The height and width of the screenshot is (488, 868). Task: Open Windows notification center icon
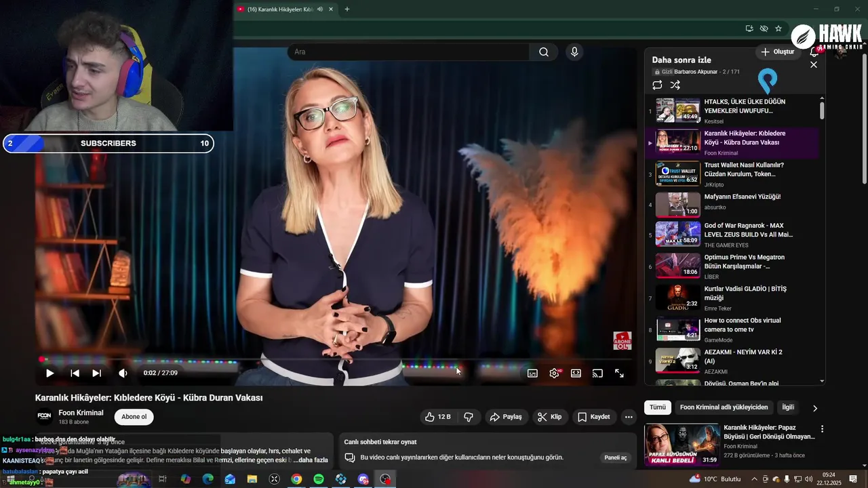click(x=853, y=479)
